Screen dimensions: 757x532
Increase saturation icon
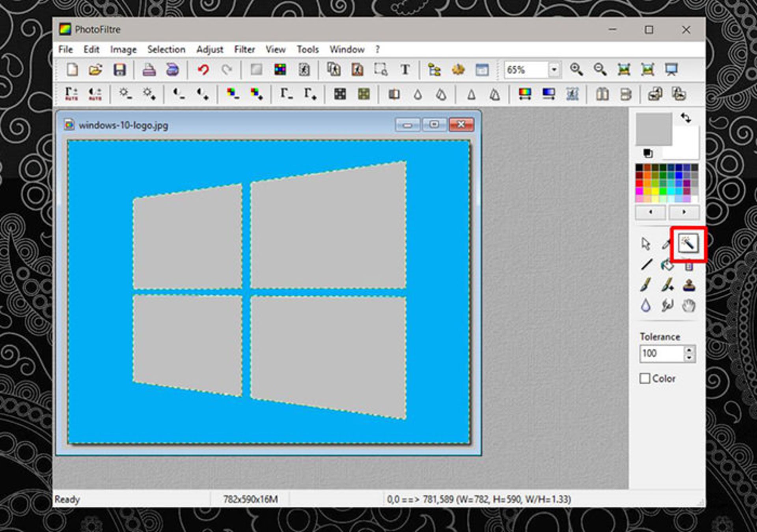257,94
